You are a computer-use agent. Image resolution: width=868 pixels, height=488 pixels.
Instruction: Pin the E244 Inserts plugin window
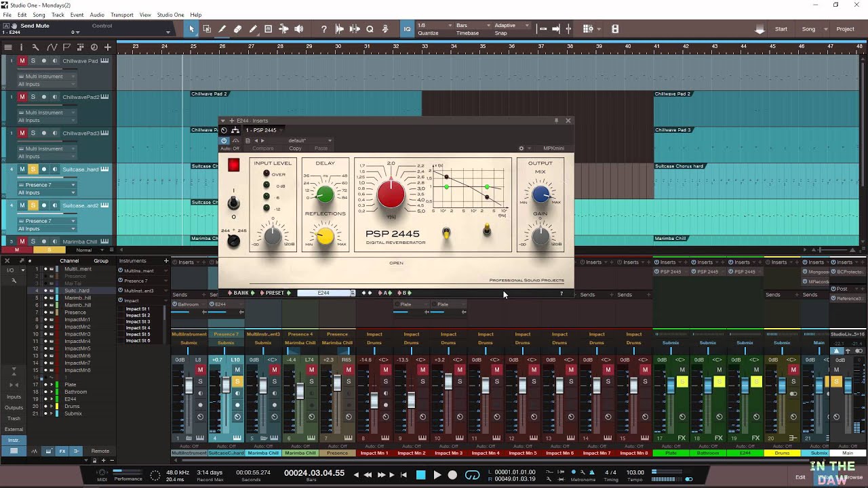click(x=556, y=121)
